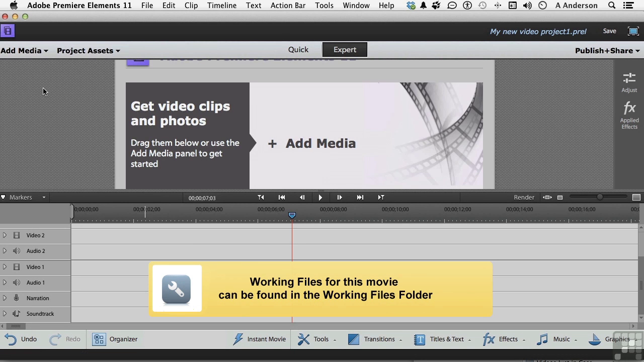Click the Render button
The image size is (644, 362).
[x=524, y=198]
